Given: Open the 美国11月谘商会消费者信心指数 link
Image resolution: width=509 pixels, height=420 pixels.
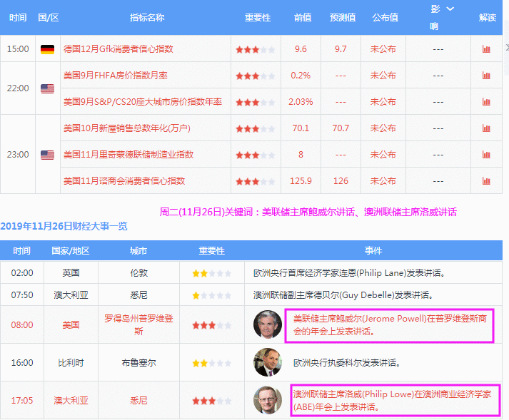Looking at the screenshot, I should 124,180.
